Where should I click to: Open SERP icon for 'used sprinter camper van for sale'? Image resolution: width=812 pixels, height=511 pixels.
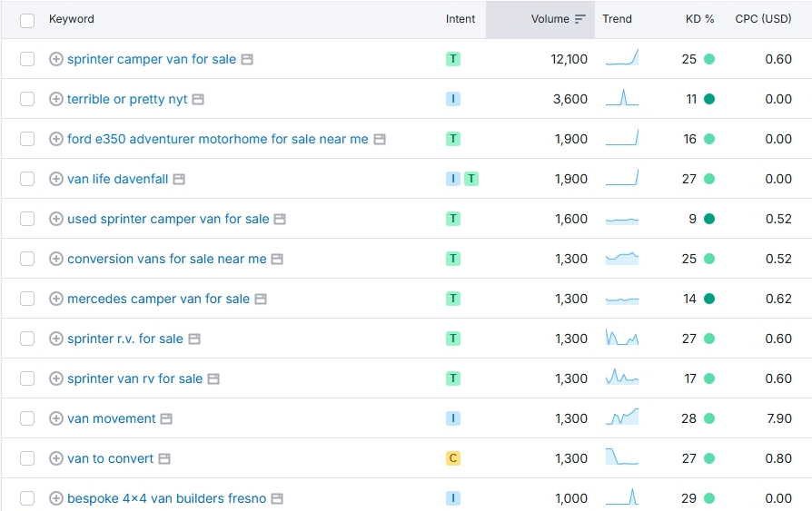pyautogui.click(x=280, y=219)
